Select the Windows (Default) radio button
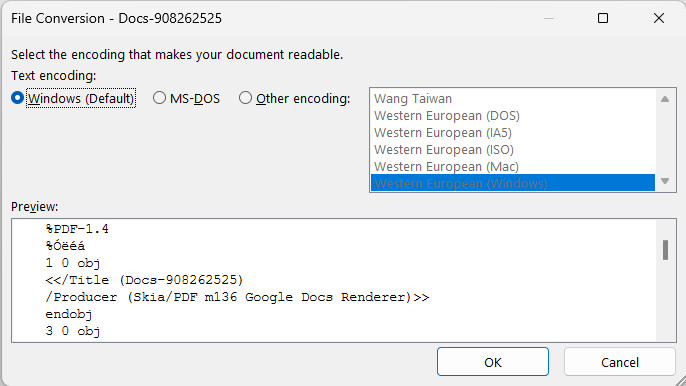 (18, 98)
